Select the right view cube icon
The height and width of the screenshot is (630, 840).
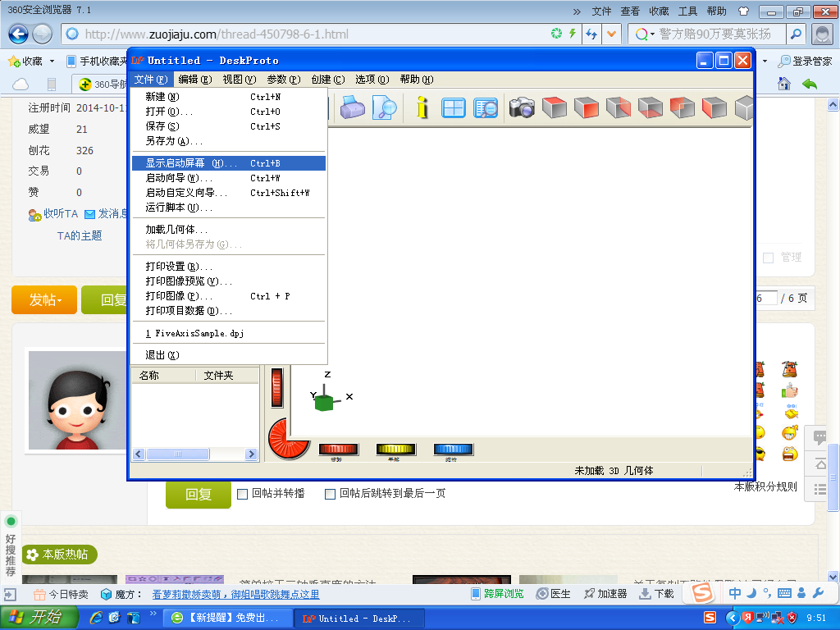(619, 107)
